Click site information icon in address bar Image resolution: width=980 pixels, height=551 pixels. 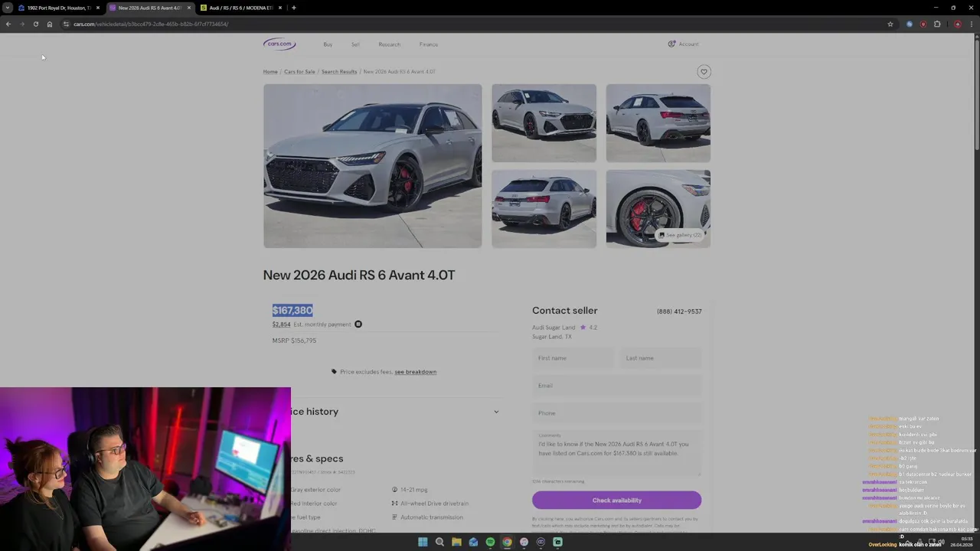tap(67, 24)
